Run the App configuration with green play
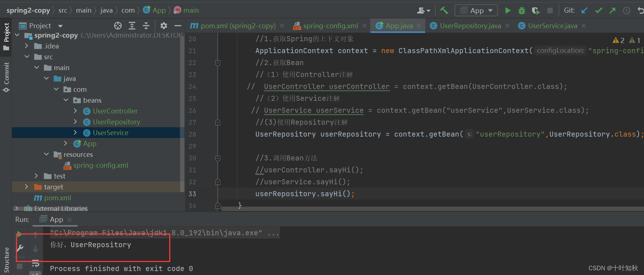 click(508, 10)
